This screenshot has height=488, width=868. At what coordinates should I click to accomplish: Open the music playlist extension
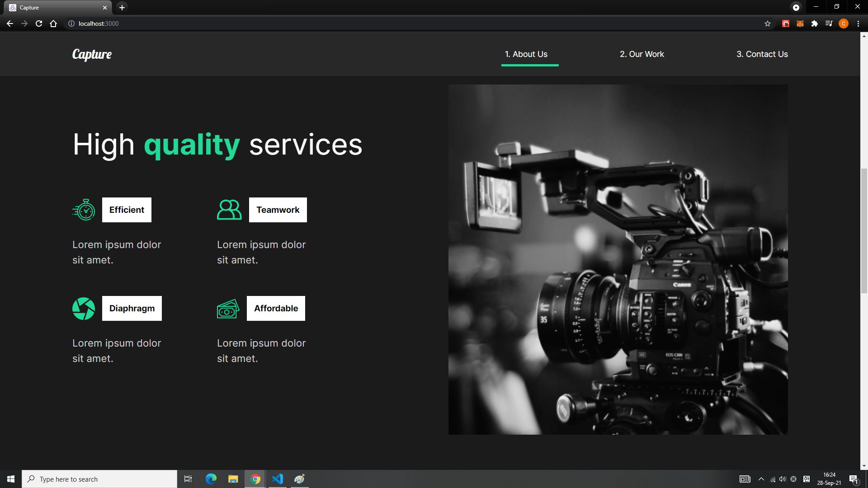(829, 23)
